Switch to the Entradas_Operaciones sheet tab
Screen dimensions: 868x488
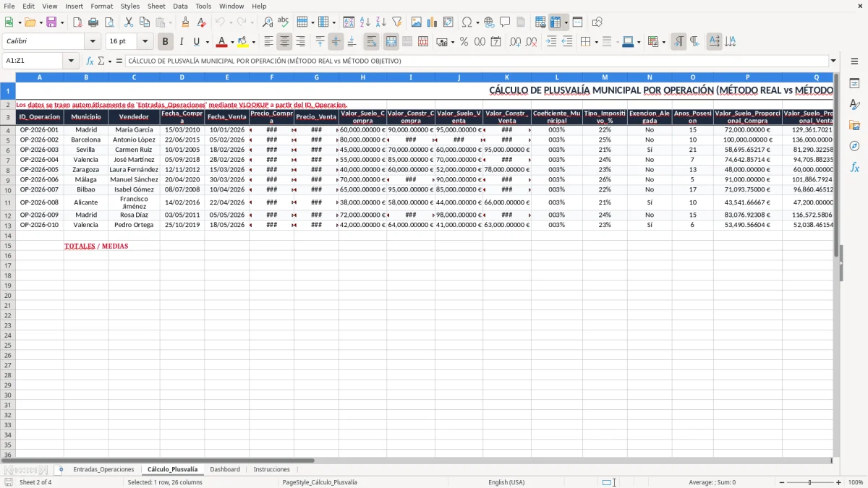point(103,469)
